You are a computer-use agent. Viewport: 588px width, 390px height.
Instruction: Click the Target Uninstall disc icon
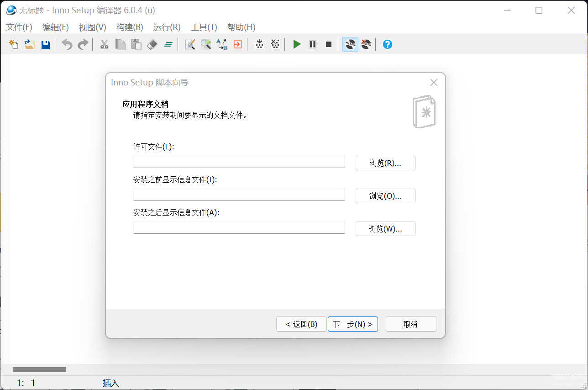pos(366,44)
